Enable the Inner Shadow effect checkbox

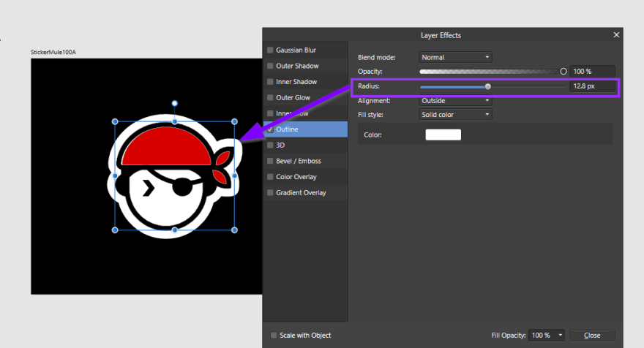271,82
